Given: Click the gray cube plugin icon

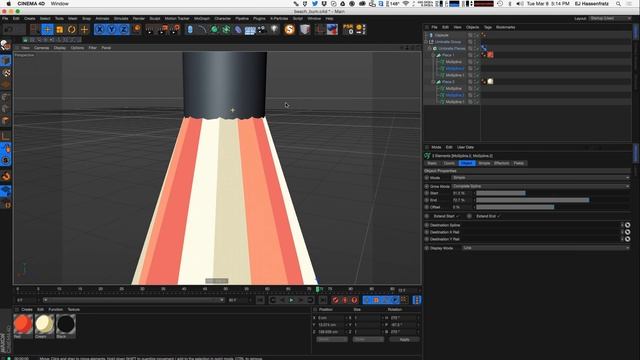Looking at the screenshot, I should 305,29.
